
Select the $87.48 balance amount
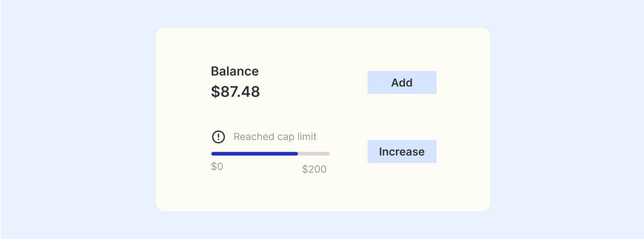click(x=235, y=91)
